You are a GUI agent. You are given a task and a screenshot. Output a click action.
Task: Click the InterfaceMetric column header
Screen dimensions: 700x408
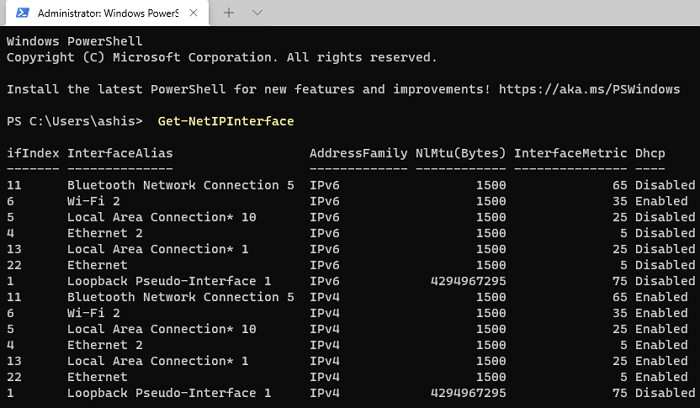tap(571, 153)
